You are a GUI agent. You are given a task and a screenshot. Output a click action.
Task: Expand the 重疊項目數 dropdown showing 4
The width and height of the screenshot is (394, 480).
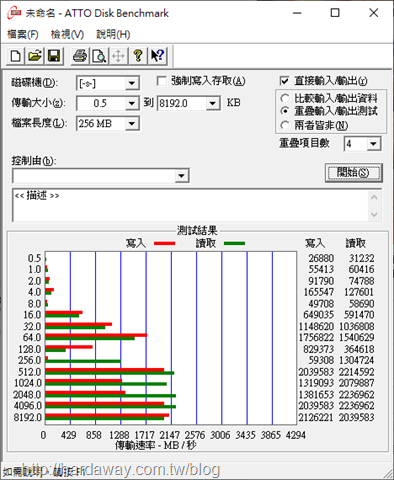tap(374, 144)
